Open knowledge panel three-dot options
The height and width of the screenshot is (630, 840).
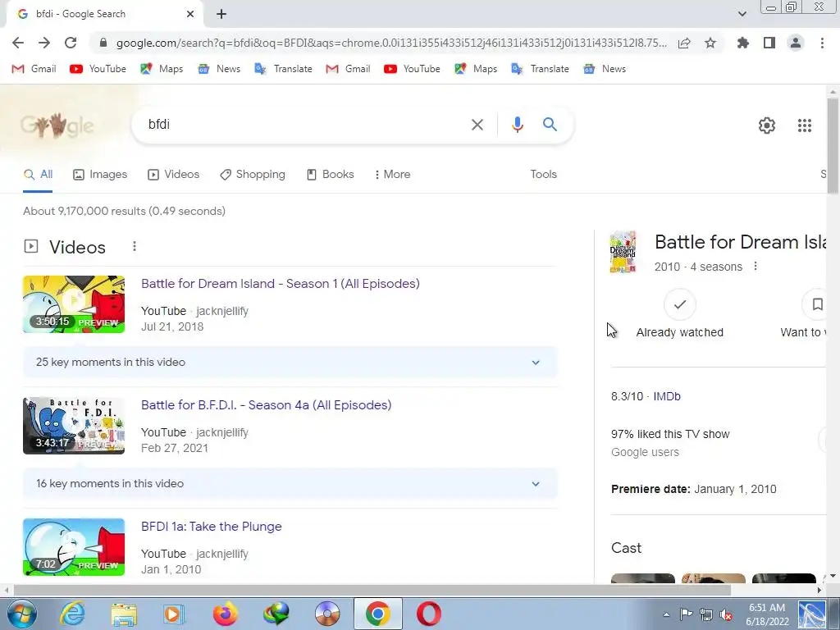pyautogui.click(x=756, y=267)
